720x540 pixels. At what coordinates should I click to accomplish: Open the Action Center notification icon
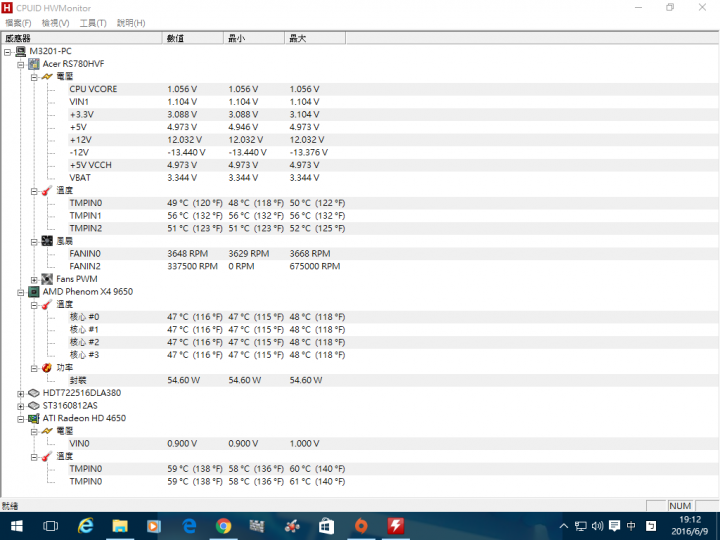pyautogui.click(x=614, y=526)
